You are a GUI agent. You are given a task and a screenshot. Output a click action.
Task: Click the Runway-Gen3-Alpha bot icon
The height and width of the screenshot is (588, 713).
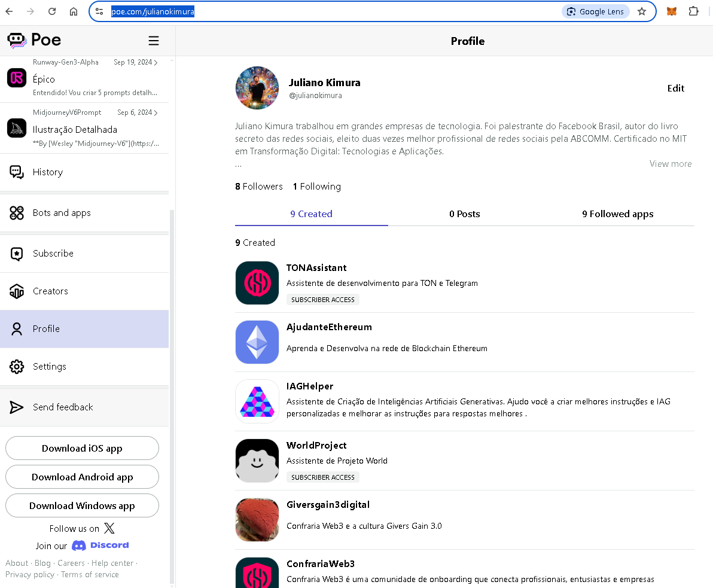[17, 78]
